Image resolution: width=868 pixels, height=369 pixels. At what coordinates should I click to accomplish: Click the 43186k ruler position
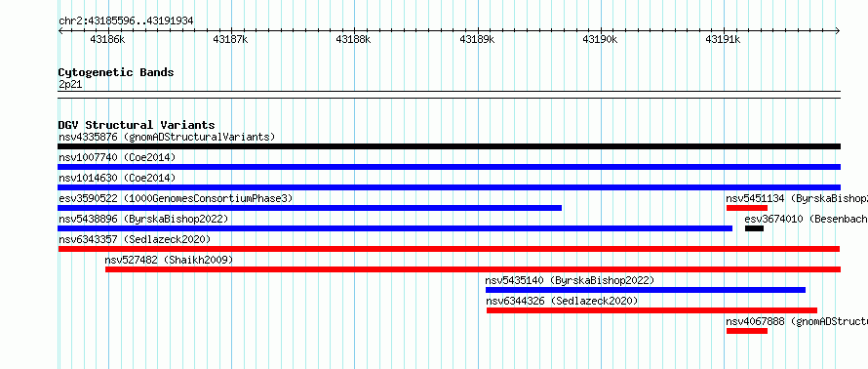click(x=107, y=39)
